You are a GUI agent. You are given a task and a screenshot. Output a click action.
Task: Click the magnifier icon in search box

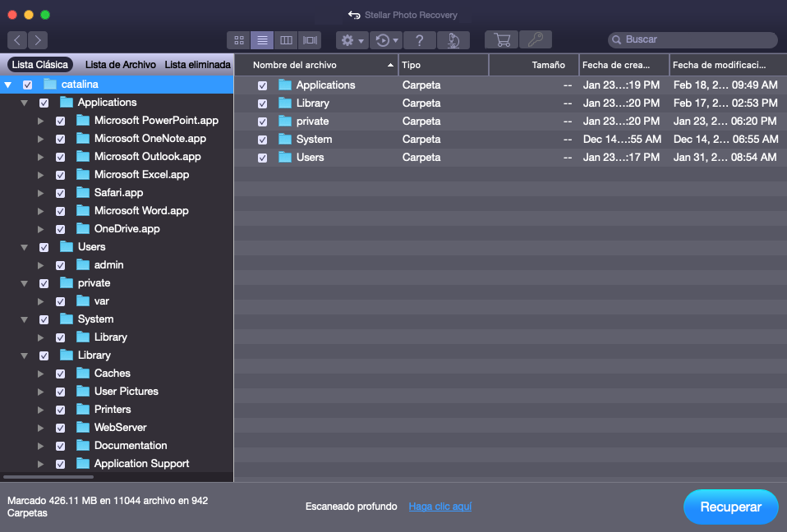(617, 39)
